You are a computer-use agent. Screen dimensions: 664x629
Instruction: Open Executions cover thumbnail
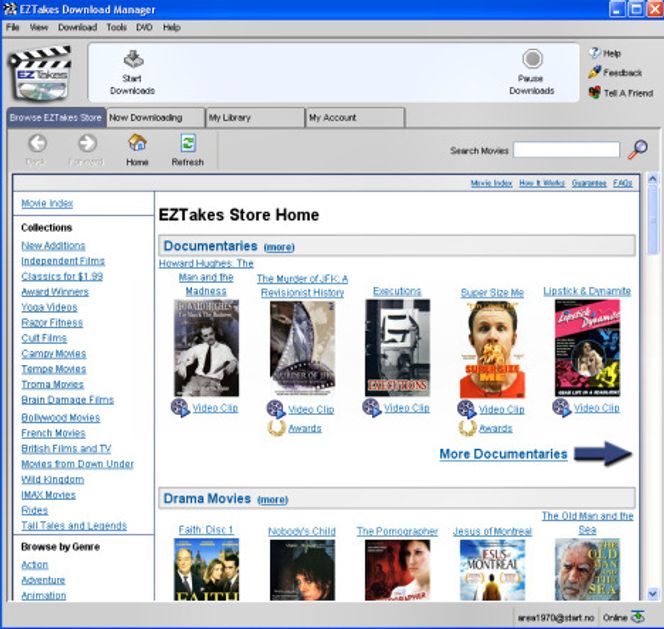click(398, 348)
